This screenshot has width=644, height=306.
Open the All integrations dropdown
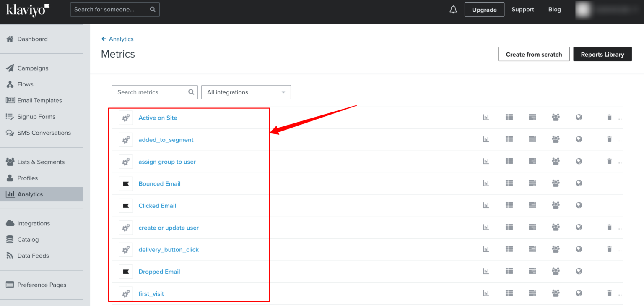pos(246,92)
